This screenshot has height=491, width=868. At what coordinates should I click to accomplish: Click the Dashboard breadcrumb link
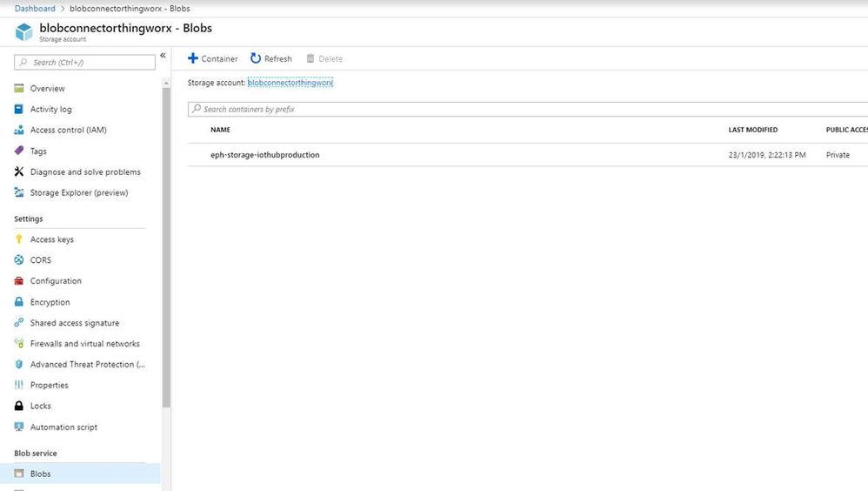35,9
